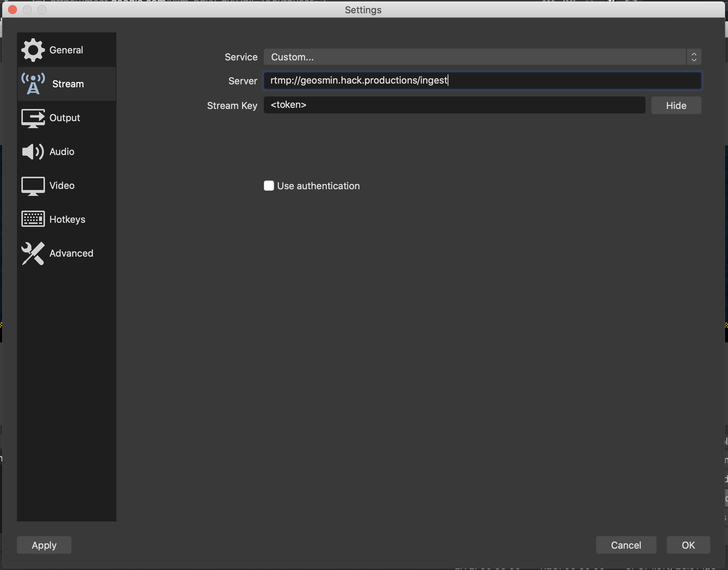The height and width of the screenshot is (570, 728).
Task: Navigate to General settings tab
Action: coord(66,50)
